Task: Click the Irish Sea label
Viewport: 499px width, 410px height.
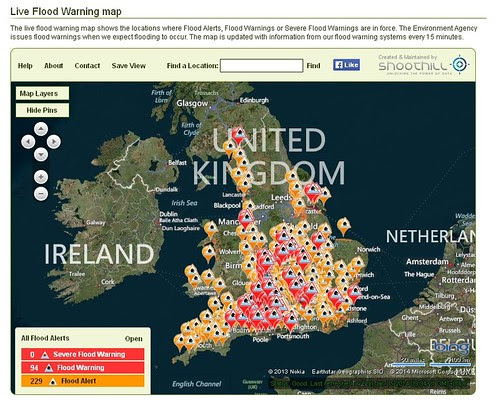Action: tap(184, 203)
